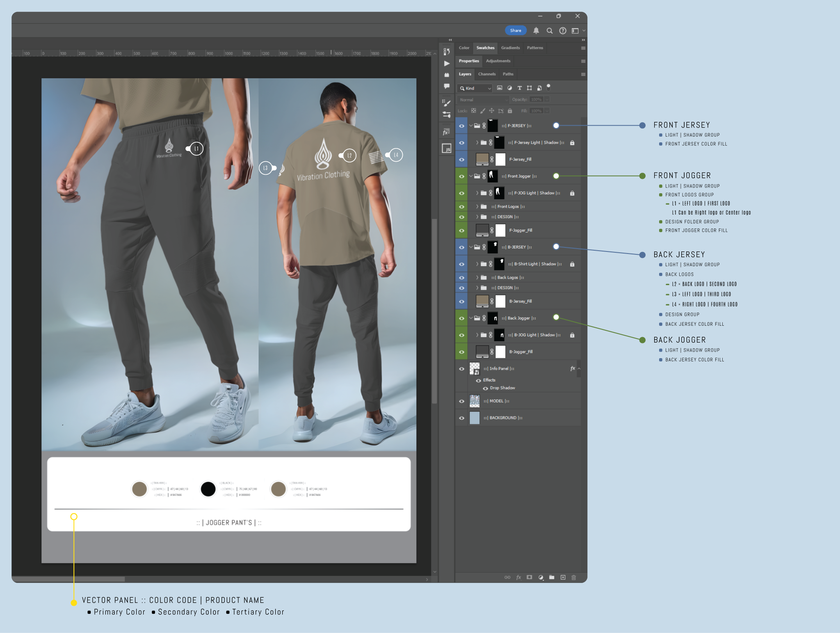Open the Actions panel play icon

(447, 64)
